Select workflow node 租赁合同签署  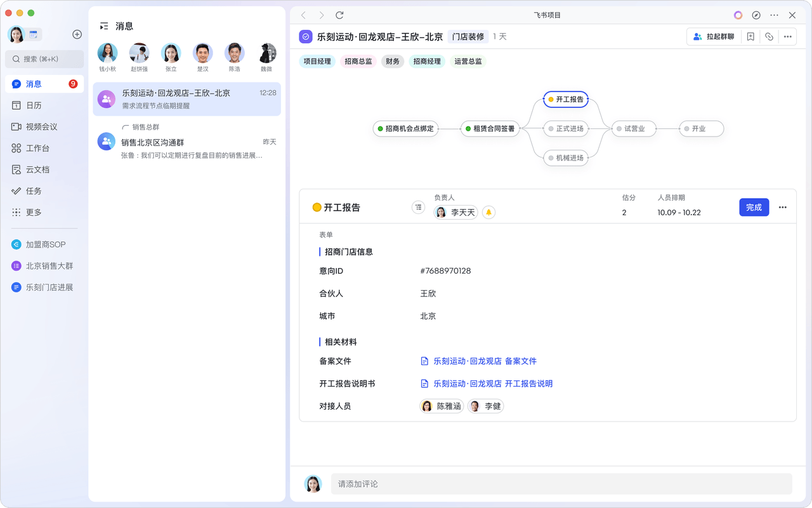click(x=490, y=129)
